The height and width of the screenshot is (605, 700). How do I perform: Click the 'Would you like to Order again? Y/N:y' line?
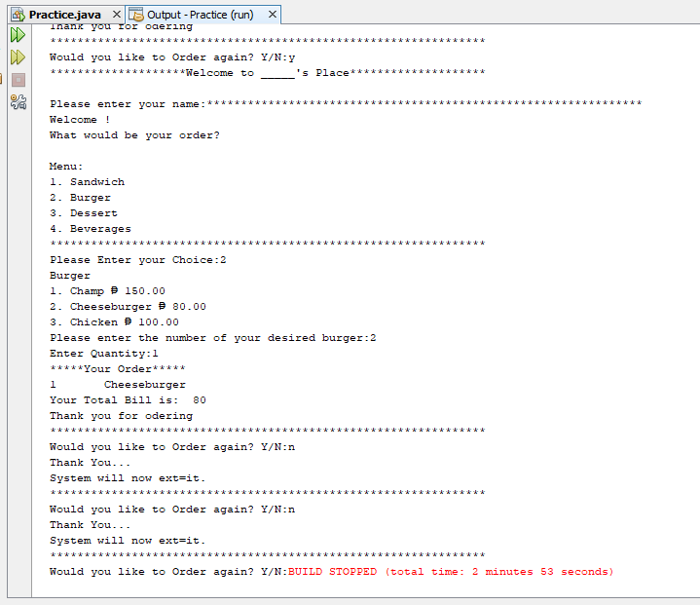pos(172,57)
